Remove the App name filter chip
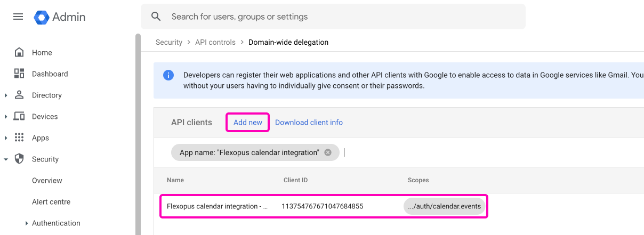Image resolution: width=644 pixels, height=235 pixels. tap(328, 152)
